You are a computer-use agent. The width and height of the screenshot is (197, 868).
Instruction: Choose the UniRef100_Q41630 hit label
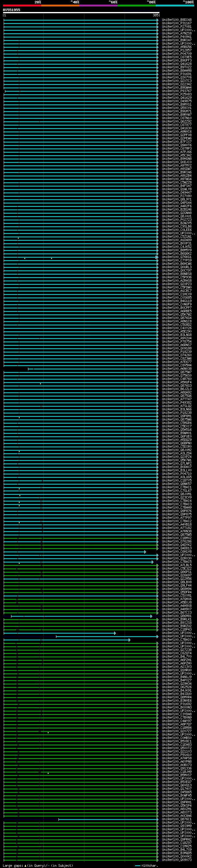(177, 128)
